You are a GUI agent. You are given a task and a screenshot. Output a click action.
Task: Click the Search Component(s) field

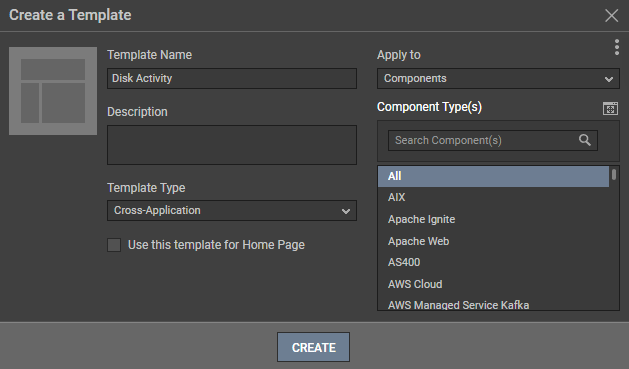click(x=493, y=140)
